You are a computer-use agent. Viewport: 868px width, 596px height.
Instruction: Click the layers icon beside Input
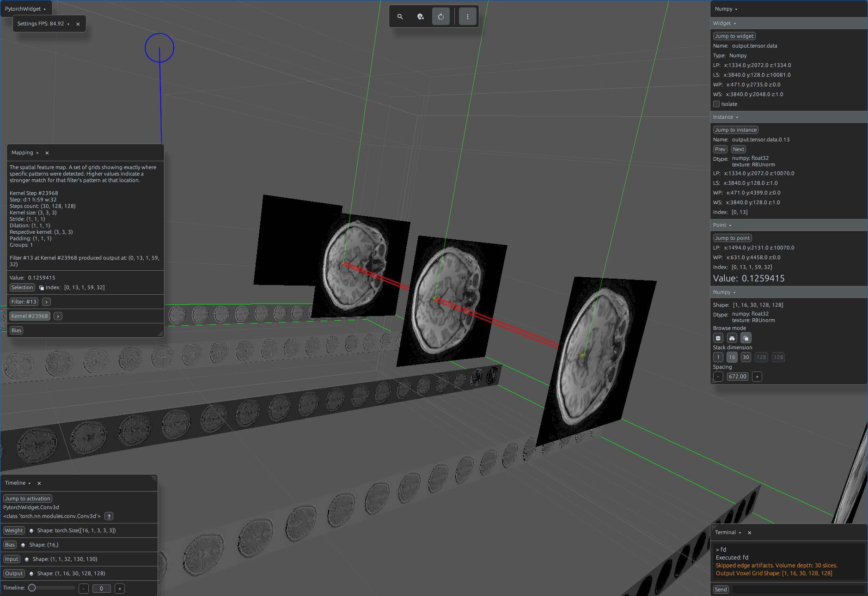(27, 560)
